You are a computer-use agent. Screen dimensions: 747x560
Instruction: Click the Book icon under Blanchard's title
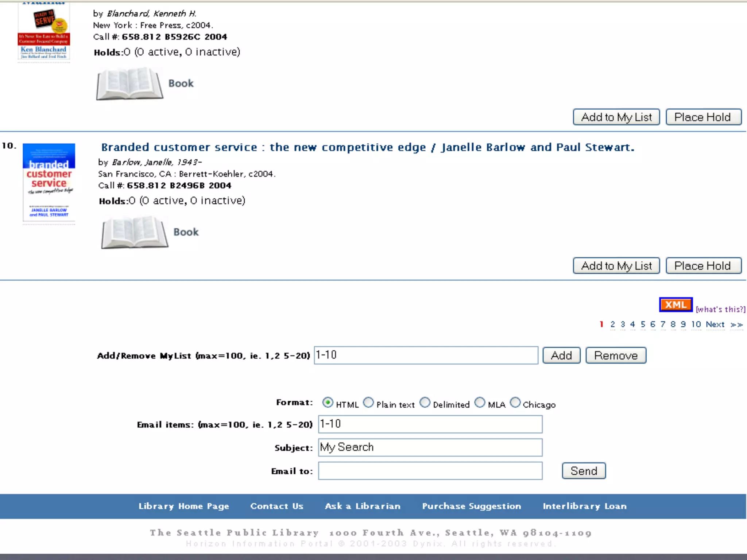point(129,83)
